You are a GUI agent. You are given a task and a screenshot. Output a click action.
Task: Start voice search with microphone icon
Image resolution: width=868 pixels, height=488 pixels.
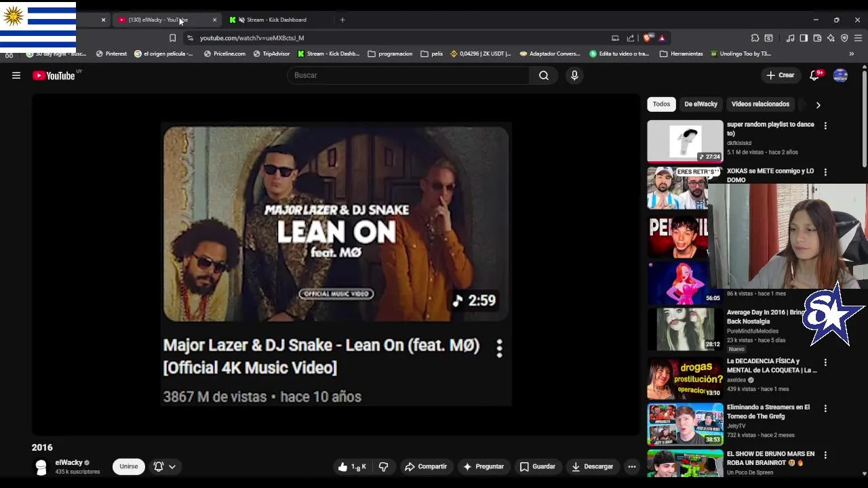click(574, 75)
